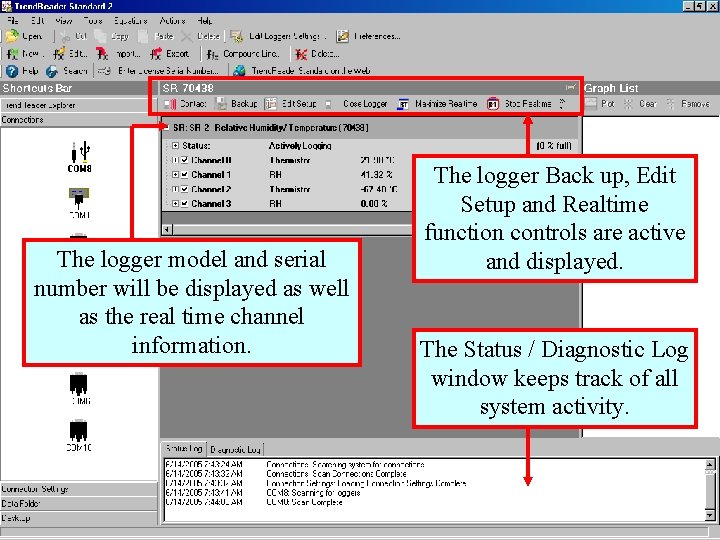Image resolution: width=720 pixels, height=540 pixels.
Task: Click the Copy toolbar icon
Action: [100, 36]
